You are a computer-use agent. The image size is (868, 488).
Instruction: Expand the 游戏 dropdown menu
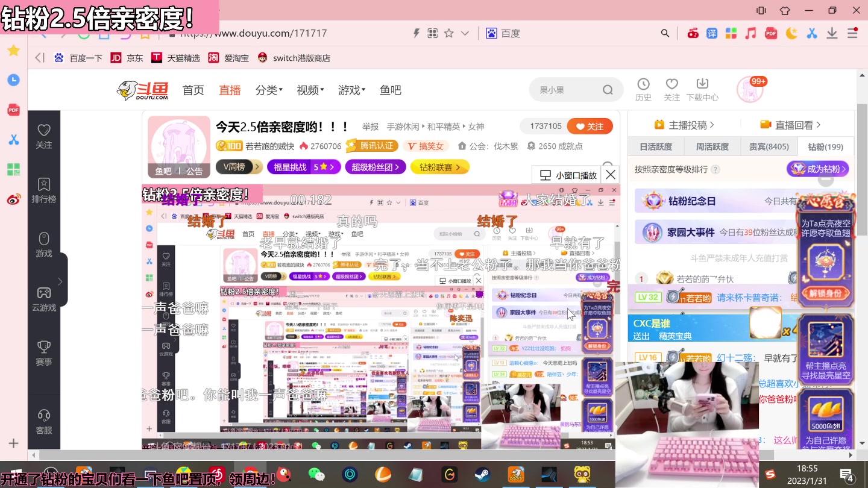350,89
